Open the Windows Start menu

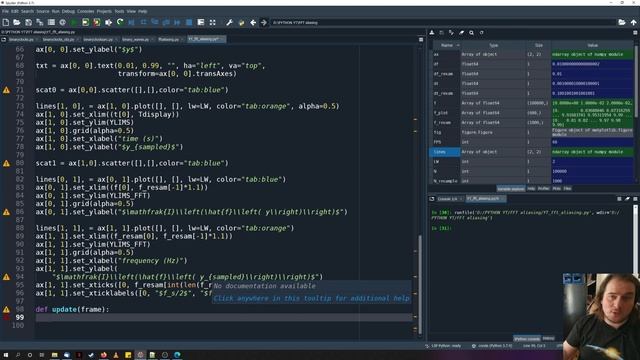[6, 355]
